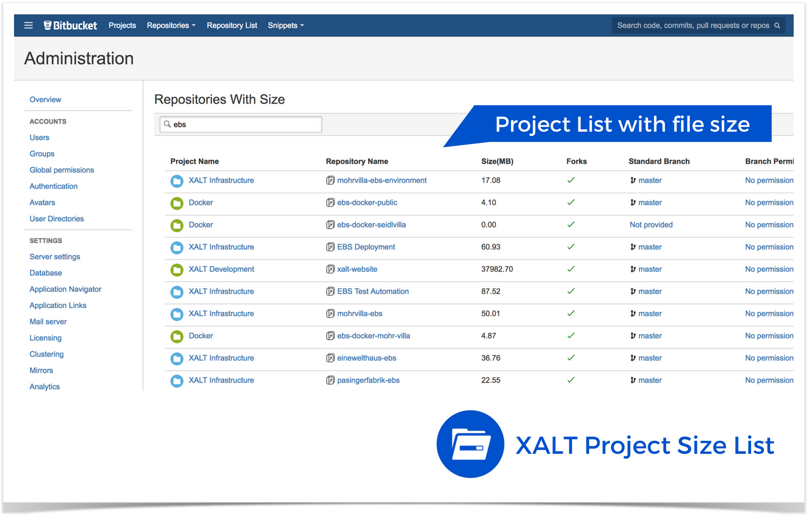Click repository icon beside xalt-website
The image size is (812, 518).
coord(330,269)
